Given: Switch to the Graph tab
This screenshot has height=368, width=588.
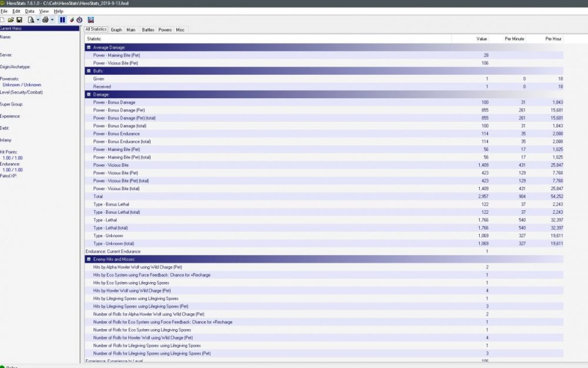Looking at the screenshot, I should [116, 29].
